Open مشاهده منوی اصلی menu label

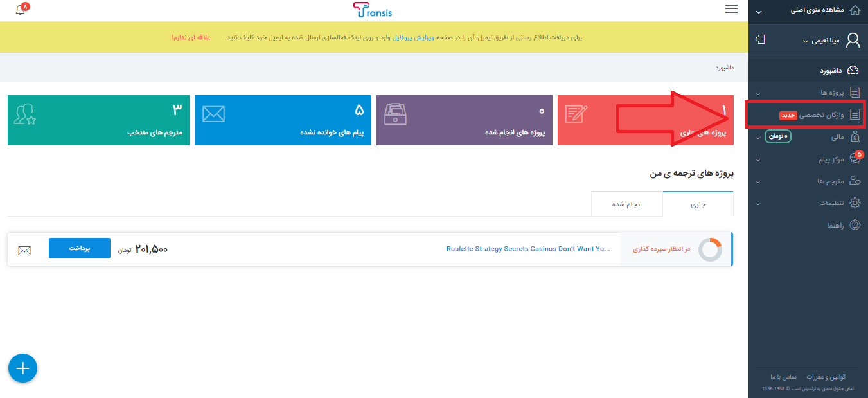pyautogui.click(x=817, y=10)
